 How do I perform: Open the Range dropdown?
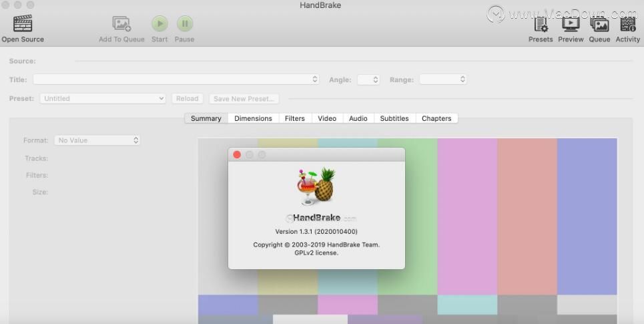[x=442, y=79]
